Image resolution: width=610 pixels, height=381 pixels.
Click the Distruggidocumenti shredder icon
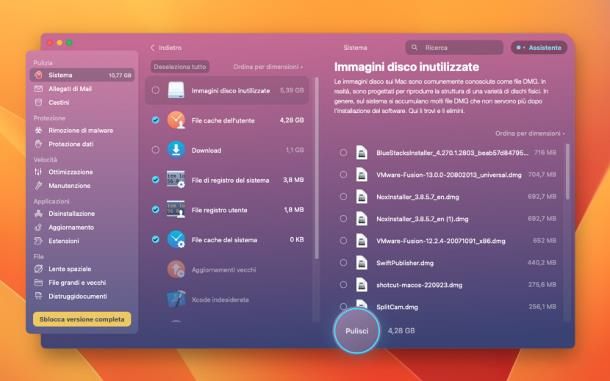click(38, 296)
